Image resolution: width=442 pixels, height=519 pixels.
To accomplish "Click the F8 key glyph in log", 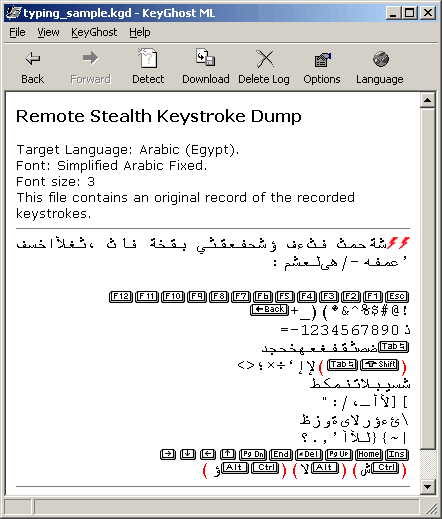I will click(219, 296).
